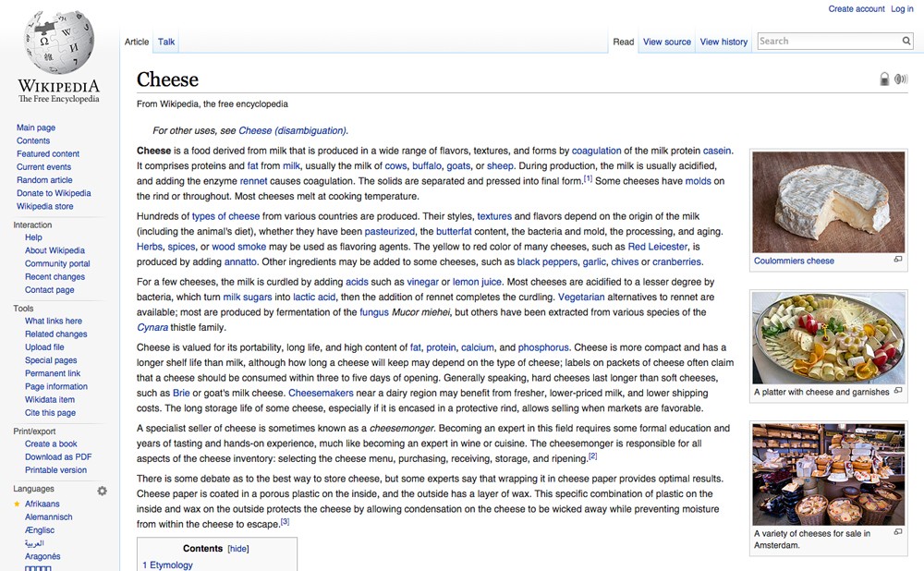The image size is (924, 571).
Task: Open the Help link under Interaction
Action: coord(33,237)
